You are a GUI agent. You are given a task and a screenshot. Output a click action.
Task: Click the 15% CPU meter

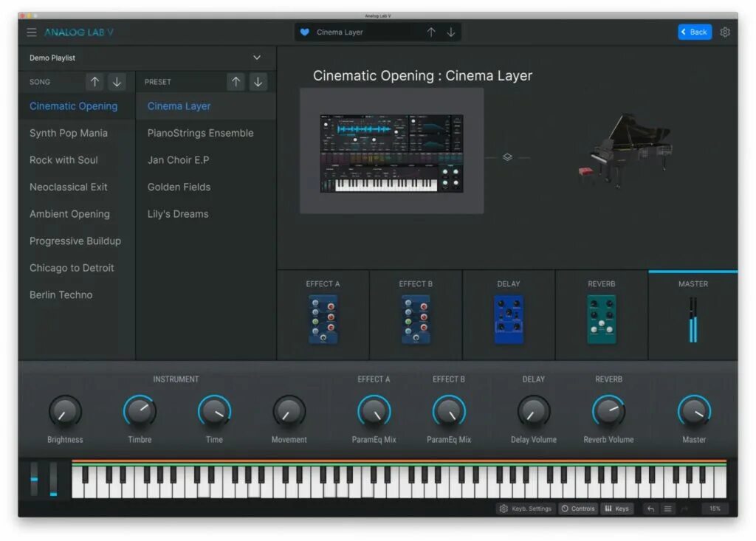[715, 509]
